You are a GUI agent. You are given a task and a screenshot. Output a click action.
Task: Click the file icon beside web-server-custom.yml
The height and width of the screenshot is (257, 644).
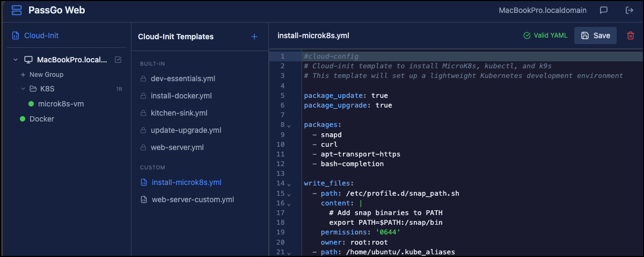click(x=143, y=199)
